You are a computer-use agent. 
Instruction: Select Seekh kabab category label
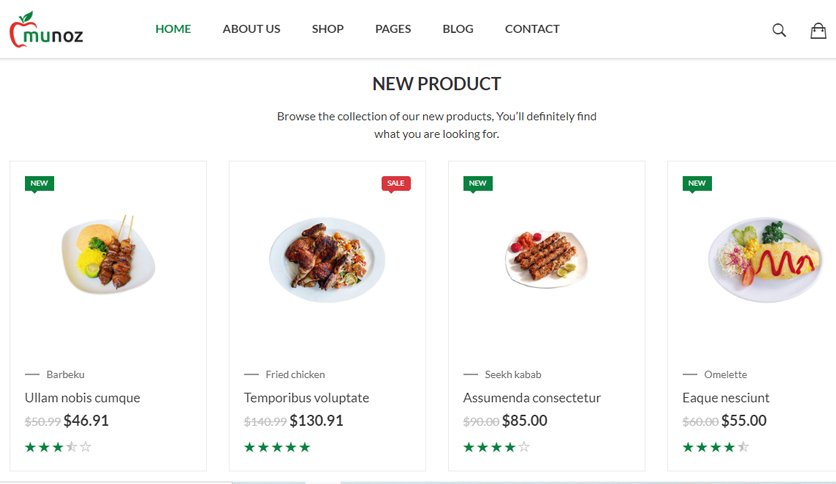pos(513,374)
